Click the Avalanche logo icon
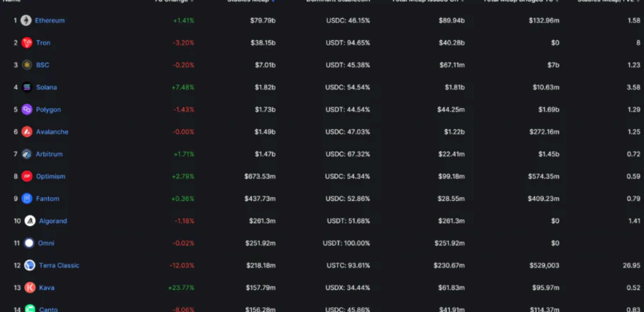Viewport: 644px width, 312px height. click(x=27, y=132)
